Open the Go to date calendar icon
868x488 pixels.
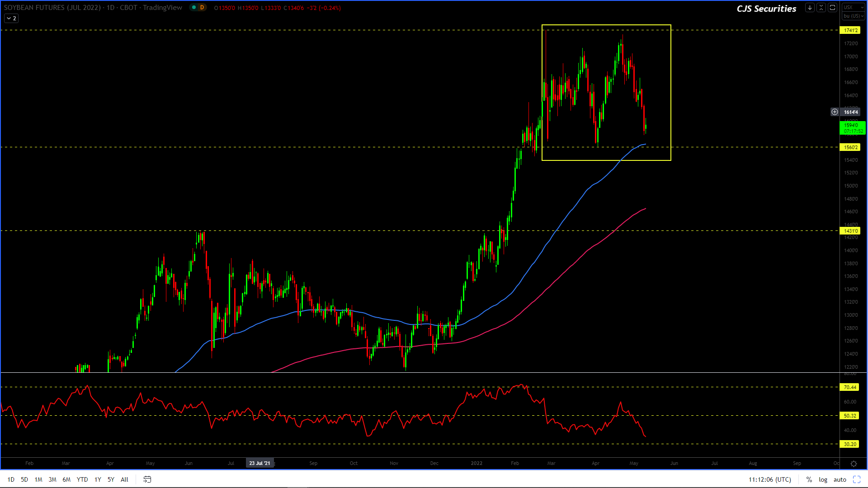(147, 479)
